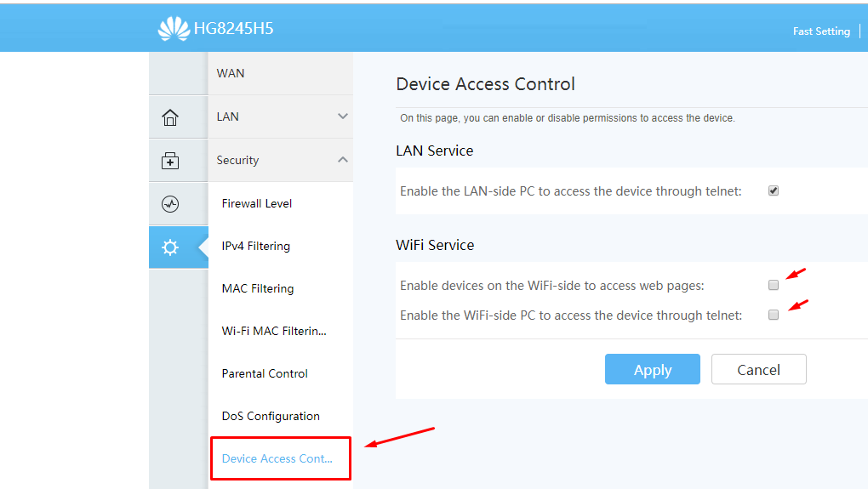Collapse the Security menu chevron
This screenshot has width=868, height=489.
point(343,159)
